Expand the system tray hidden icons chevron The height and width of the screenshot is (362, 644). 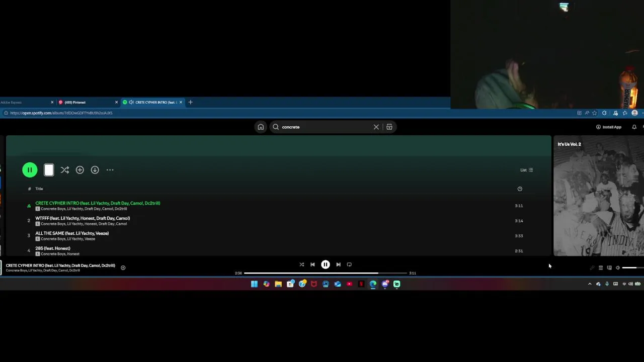(x=590, y=284)
